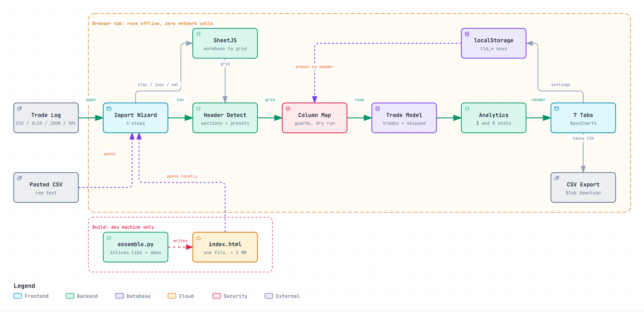Click the cloud icon on index.html node
This screenshot has width=644, height=312.
[x=198, y=238]
